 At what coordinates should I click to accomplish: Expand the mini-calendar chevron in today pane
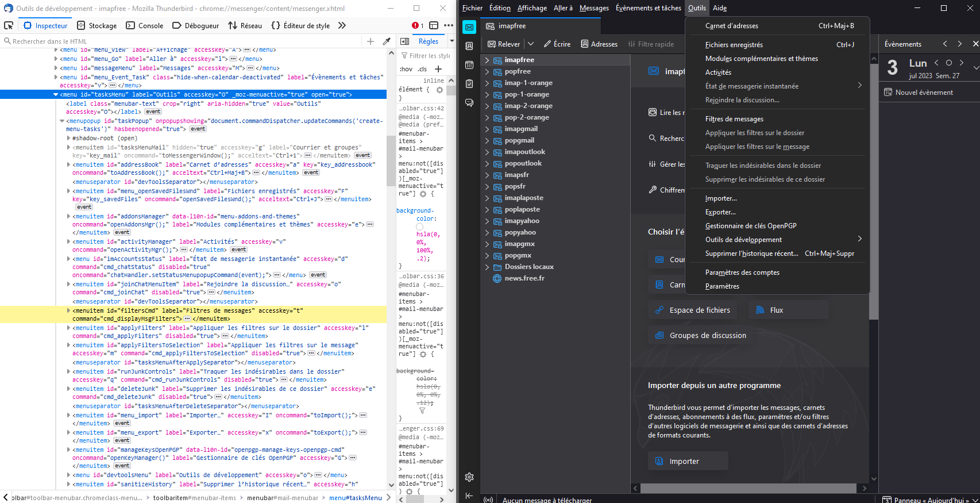(x=975, y=68)
